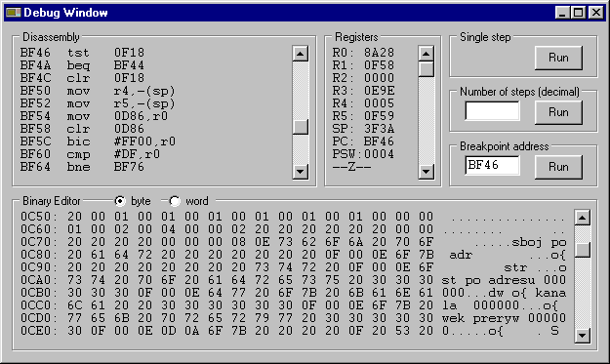610x364 pixels.
Task: Select disassembly line BF5C bic #FF00,r0
Action: pos(98,142)
